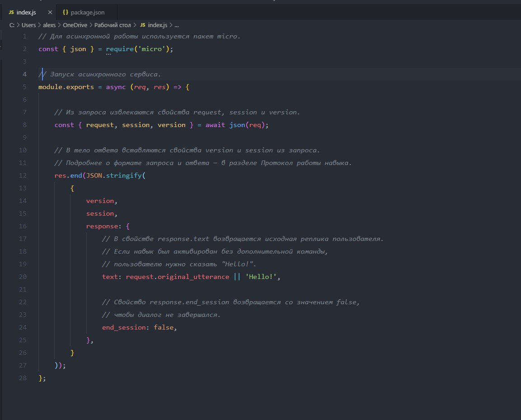The height and width of the screenshot is (420, 521).
Task: Click the comment 'Запуск асинхронного сервиса'
Action: tap(100, 74)
